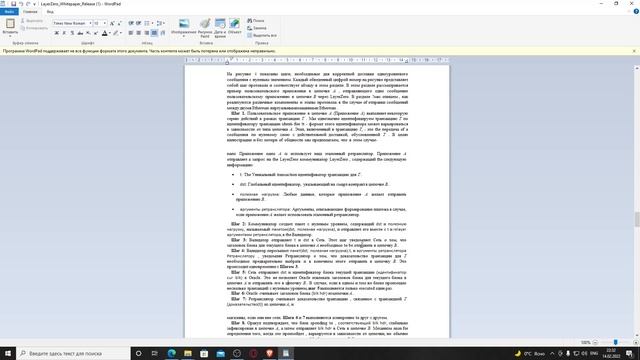Toggle superscript formatting
This screenshot has height=360, width=640.
tap(96, 33)
